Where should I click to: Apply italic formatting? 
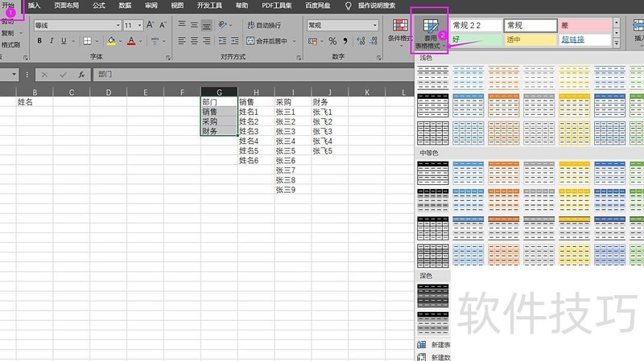[52, 41]
